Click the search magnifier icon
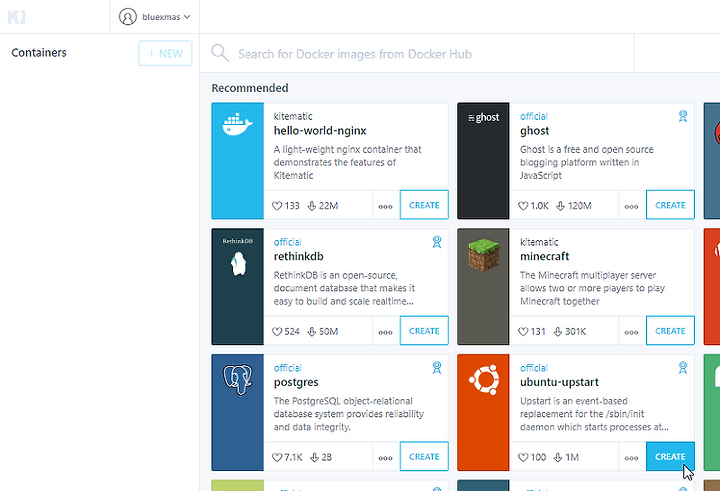The width and height of the screenshot is (720, 491). coord(220,53)
